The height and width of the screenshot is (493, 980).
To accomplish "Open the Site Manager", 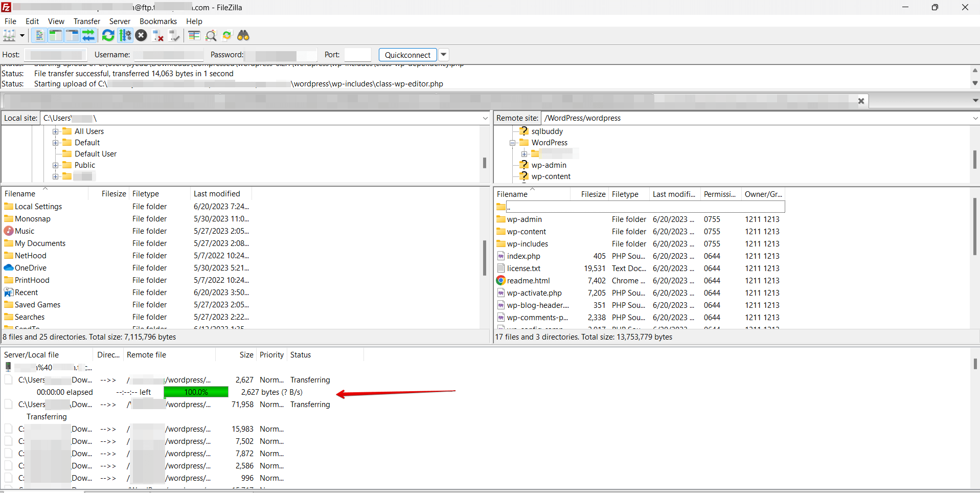I will click(x=9, y=36).
